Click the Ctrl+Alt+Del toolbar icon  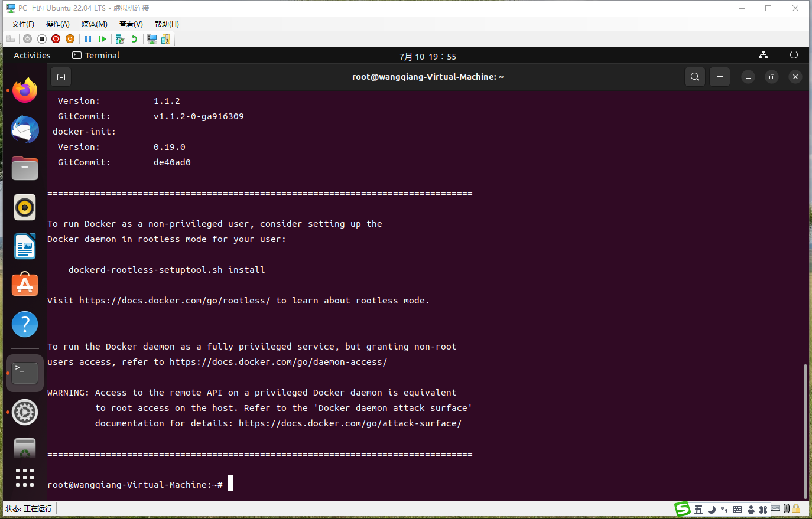pos(10,39)
